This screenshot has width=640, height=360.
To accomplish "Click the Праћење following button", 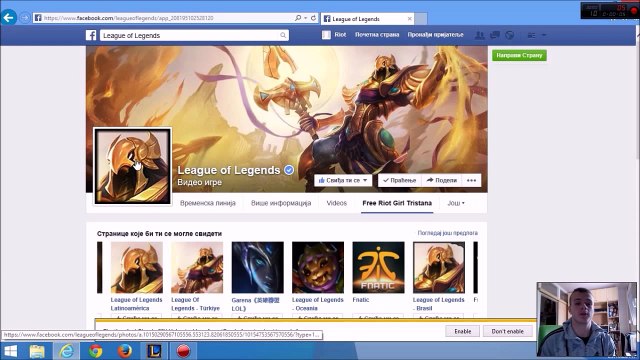I will coord(400,180).
